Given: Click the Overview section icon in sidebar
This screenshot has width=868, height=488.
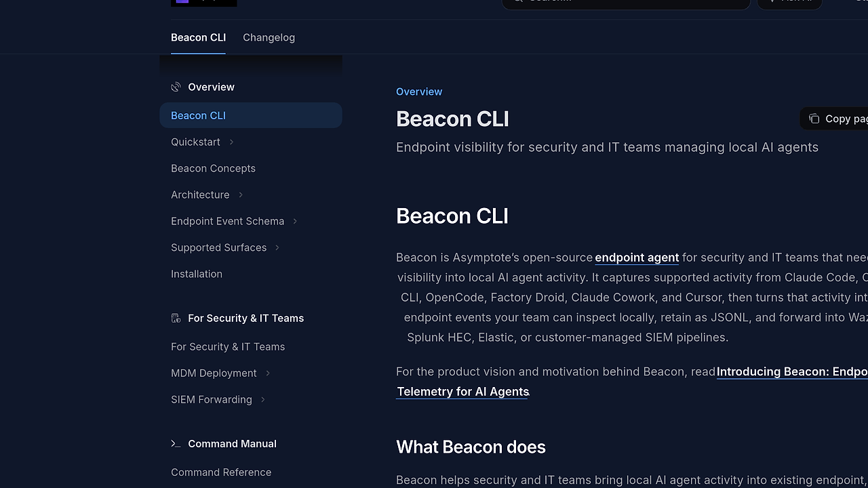Looking at the screenshot, I should [176, 87].
